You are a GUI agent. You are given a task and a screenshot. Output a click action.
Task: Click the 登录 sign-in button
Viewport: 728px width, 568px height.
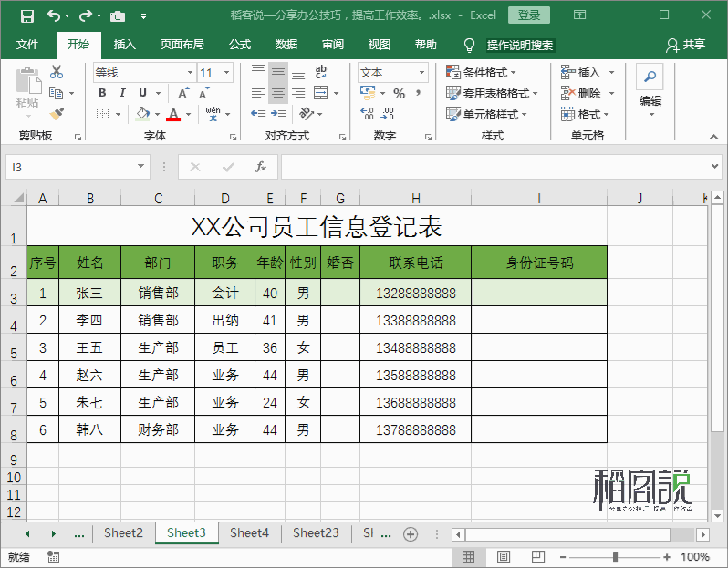(529, 15)
